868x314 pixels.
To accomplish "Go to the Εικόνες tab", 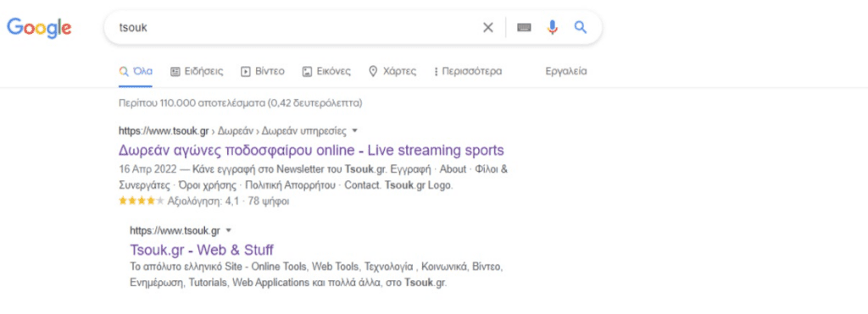I will click(326, 71).
